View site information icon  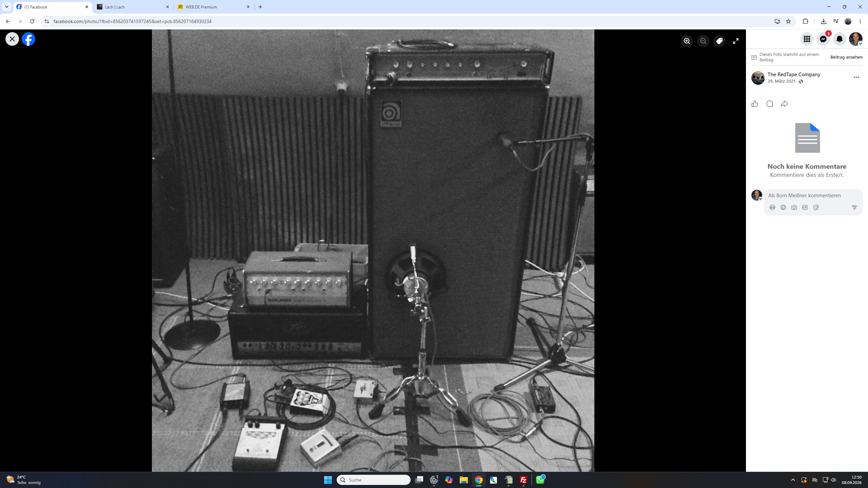(x=47, y=21)
